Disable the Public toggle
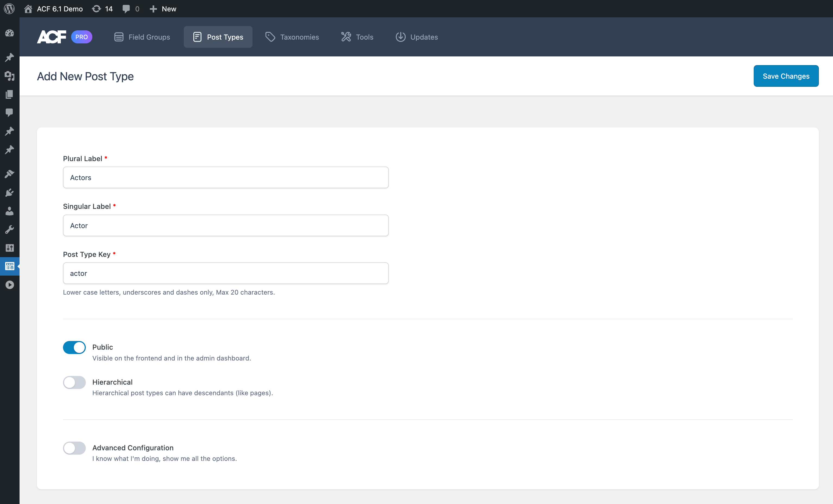Screen dimensions: 833x504 pyautogui.click(x=74, y=347)
